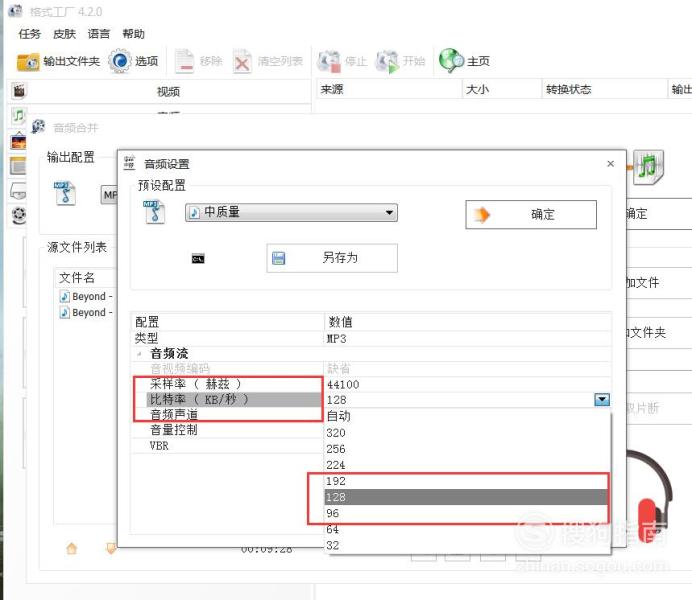Click 转换状态 column header
The height and width of the screenshot is (600, 692).
click(604, 90)
